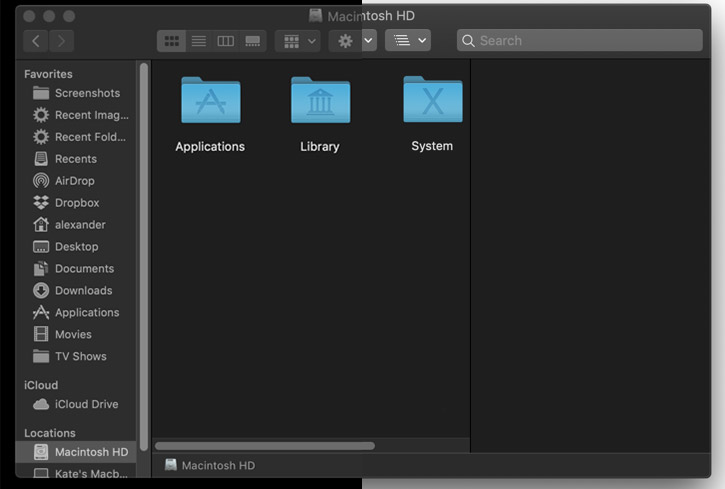Open Movies in the sidebar
This screenshot has width=725, height=489.
[x=77, y=334]
